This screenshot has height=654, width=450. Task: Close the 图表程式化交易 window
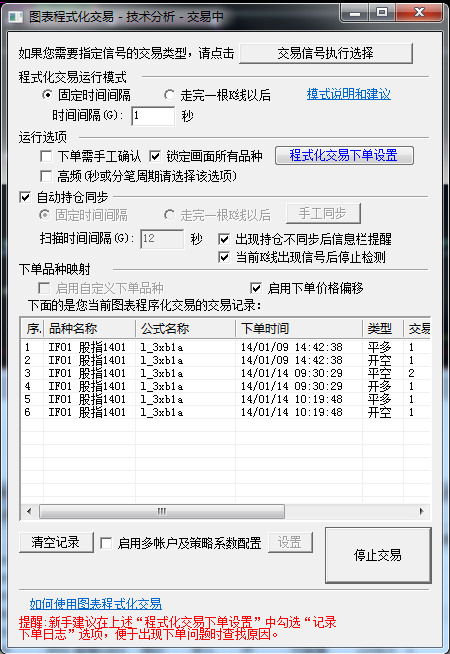pos(419,13)
